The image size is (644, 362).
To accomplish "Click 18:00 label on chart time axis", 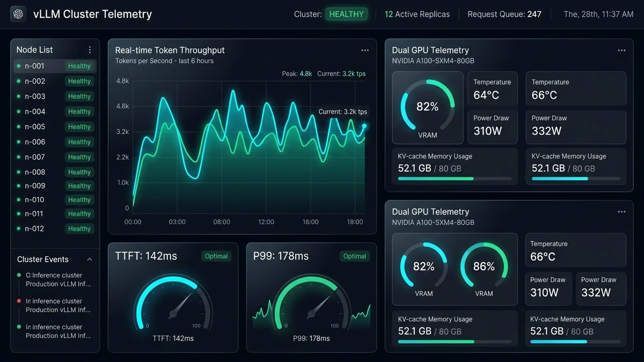I will 355,222.
